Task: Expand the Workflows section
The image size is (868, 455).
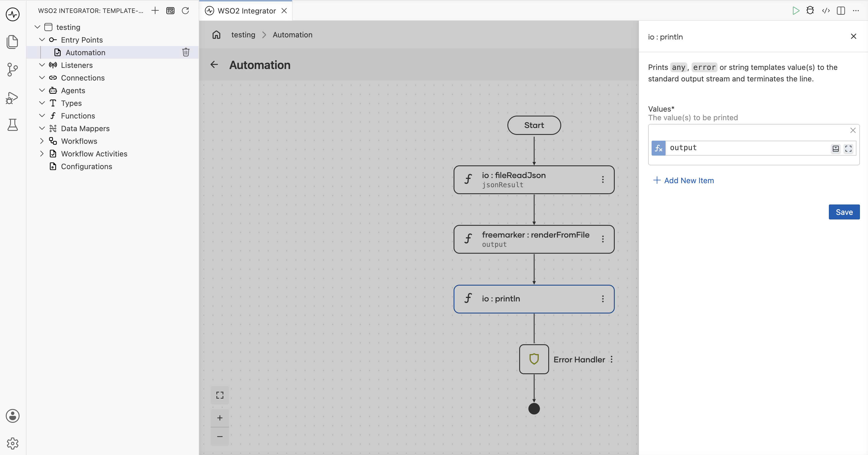Action: pyautogui.click(x=42, y=141)
